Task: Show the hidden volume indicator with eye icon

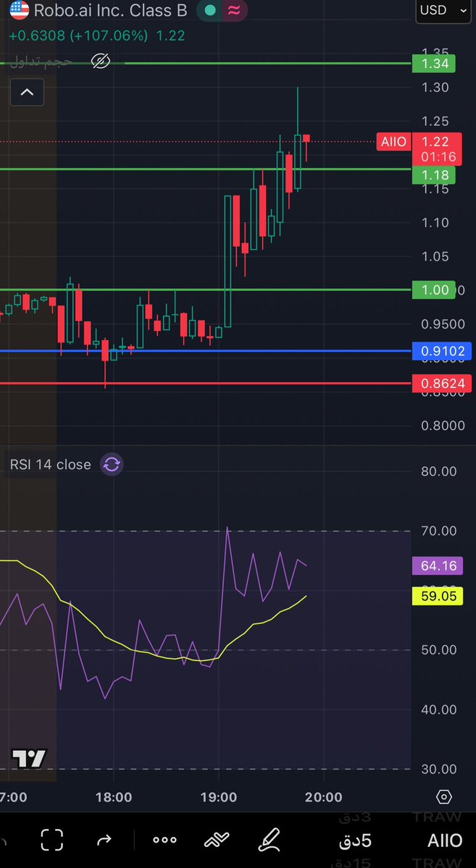Action: click(x=100, y=61)
